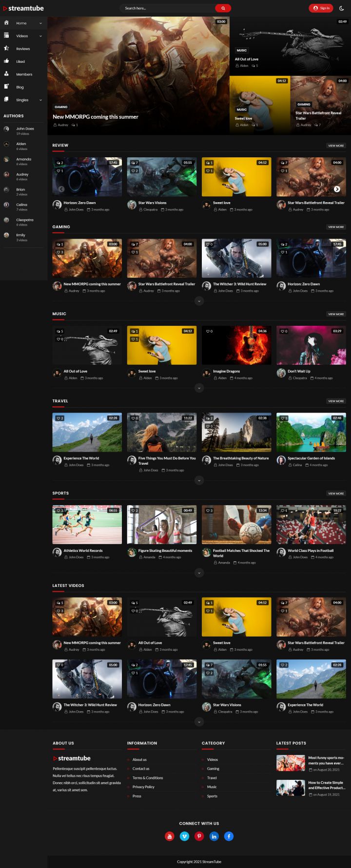The height and width of the screenshot is (868, 351).
Task: Click the LinkedIn social icon
Action: (x=214, y=836)
